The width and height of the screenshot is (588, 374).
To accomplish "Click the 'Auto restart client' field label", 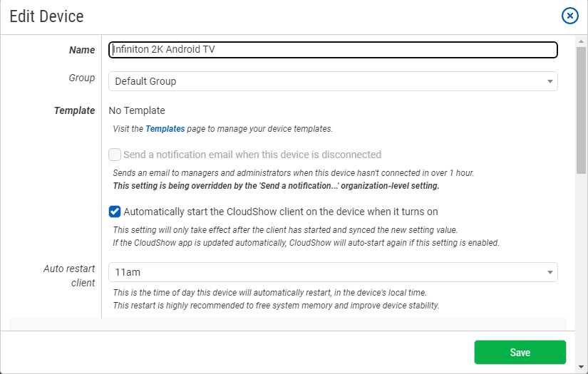I will point(69,276).
